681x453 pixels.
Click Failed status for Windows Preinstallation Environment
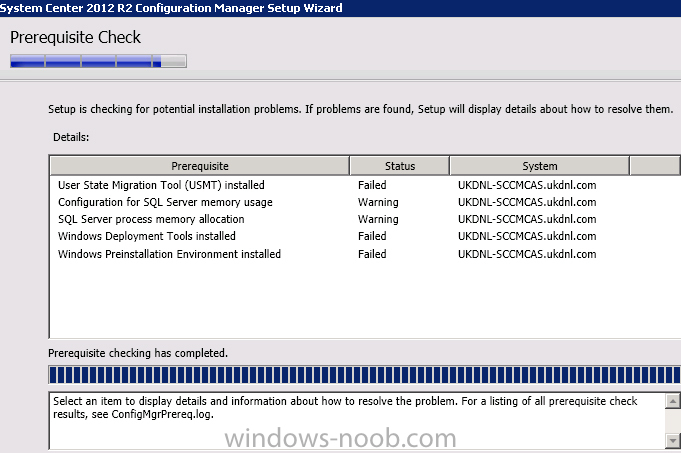372,254
